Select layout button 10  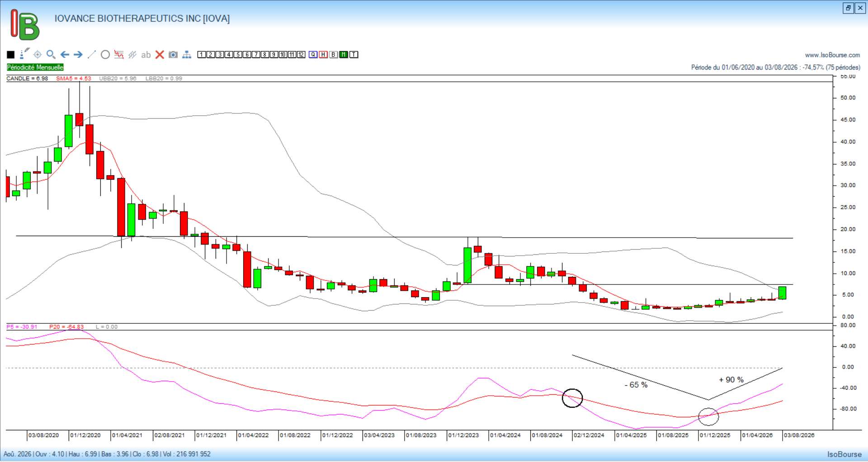click(x=283, y=55)
